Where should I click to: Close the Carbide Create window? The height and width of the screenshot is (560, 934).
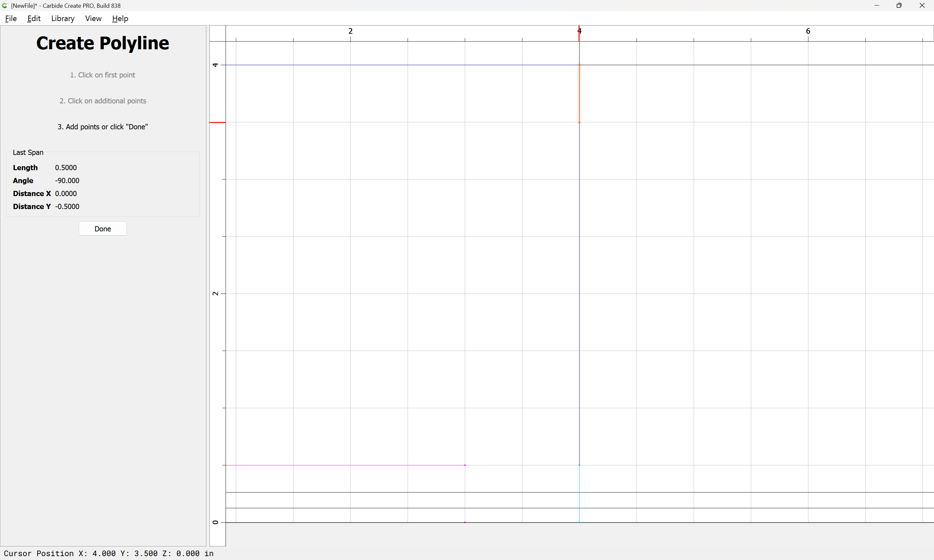click(922, 6)
